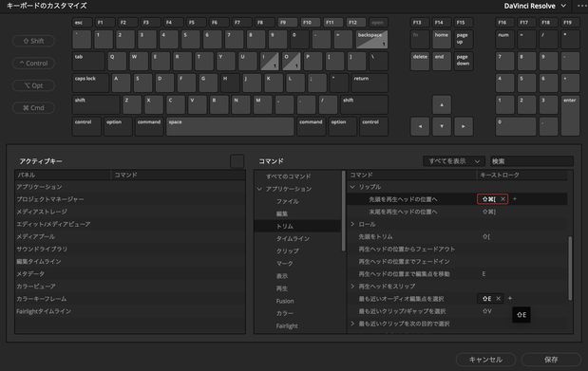Image resolution: width=588 pixels, height=371 pixels.
Task: Click the square button beside アクティブキー
Action: click(237, 161)
